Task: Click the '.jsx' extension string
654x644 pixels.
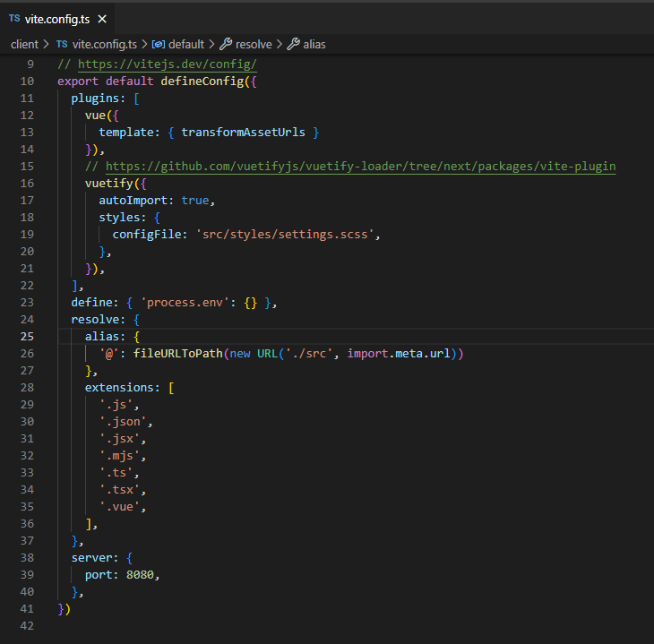Action: tap(119, 439)
